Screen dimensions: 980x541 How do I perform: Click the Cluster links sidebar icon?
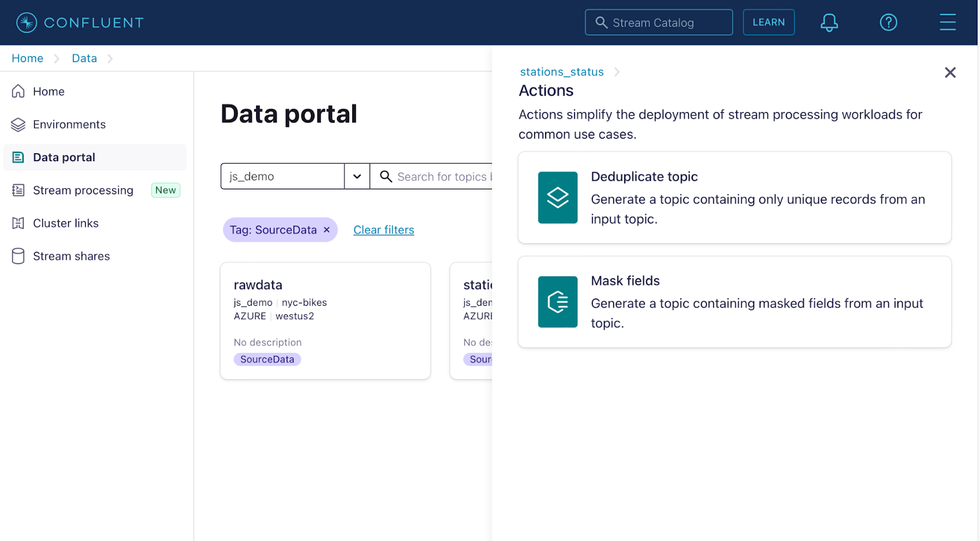[x=18, y=223]
